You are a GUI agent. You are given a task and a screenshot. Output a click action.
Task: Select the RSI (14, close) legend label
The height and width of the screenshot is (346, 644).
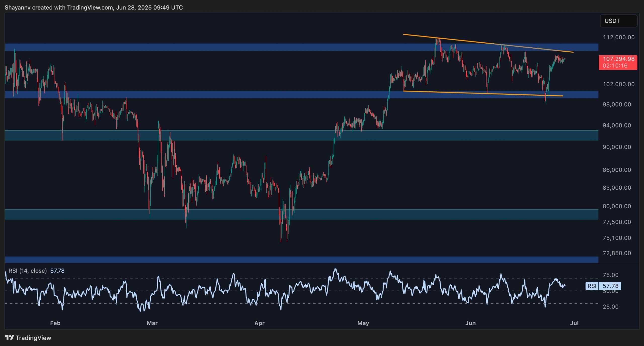click(x=28, y=271)
